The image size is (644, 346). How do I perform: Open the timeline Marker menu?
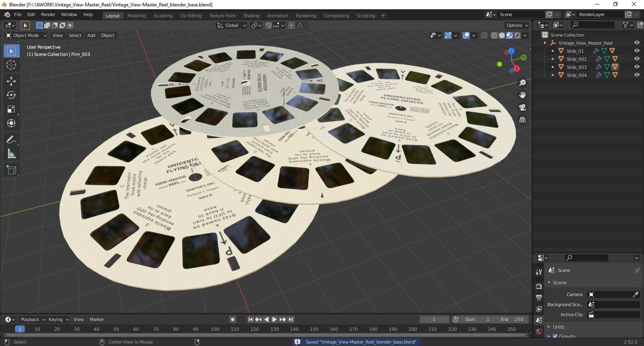coord(97,319)
